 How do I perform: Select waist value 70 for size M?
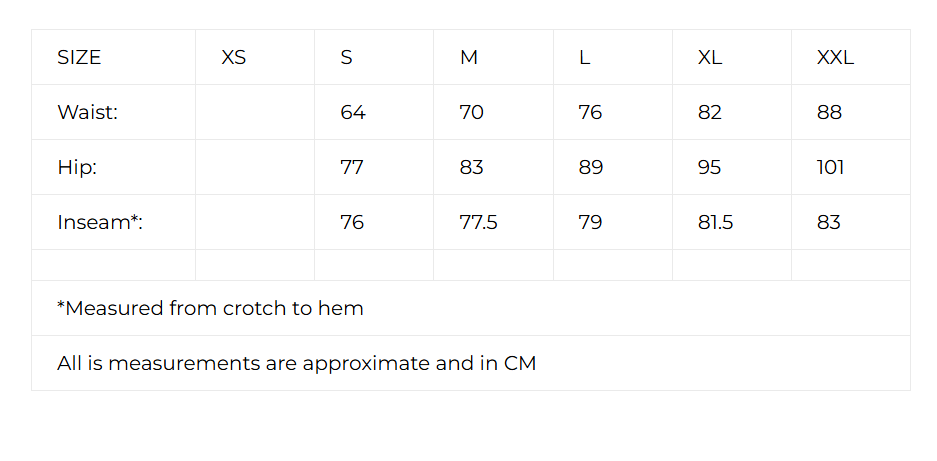471,112
